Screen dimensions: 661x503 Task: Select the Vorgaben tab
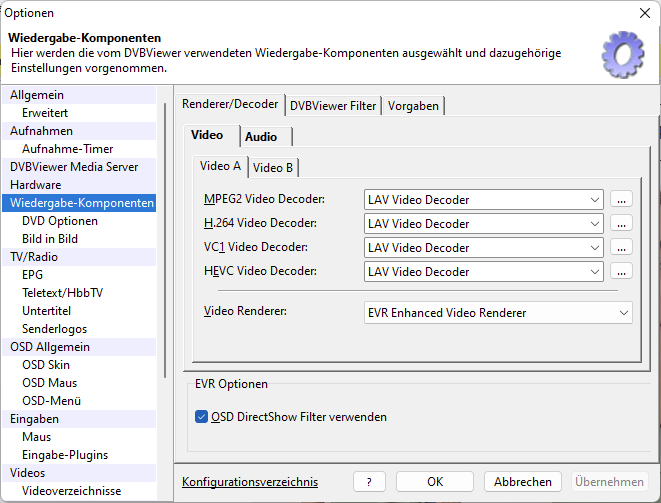[413, 106]
